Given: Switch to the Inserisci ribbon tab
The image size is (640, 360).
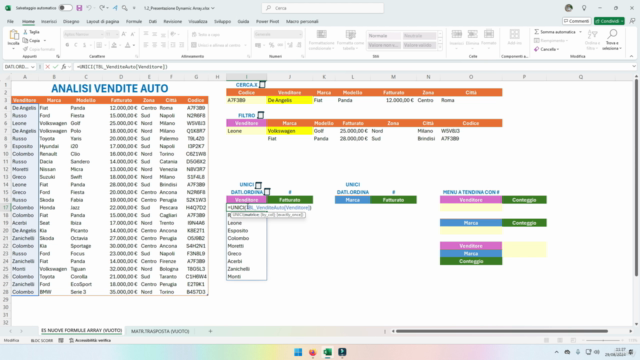Looking at the screenshot, I should [49, 21].
